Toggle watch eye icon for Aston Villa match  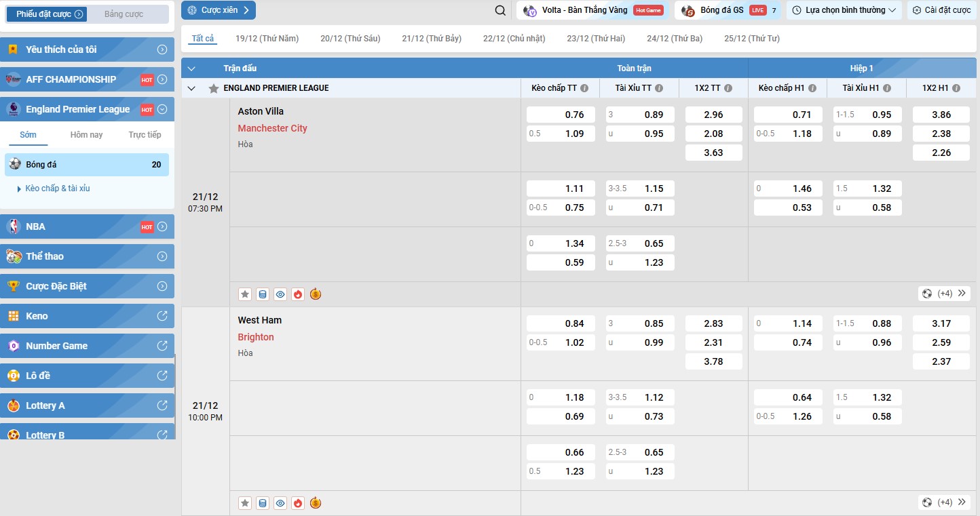pyautogui.click(x=280, y=294)
